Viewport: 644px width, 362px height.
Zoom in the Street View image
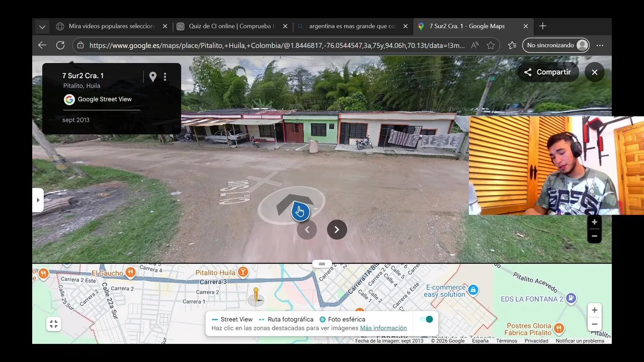click(594, 222)
